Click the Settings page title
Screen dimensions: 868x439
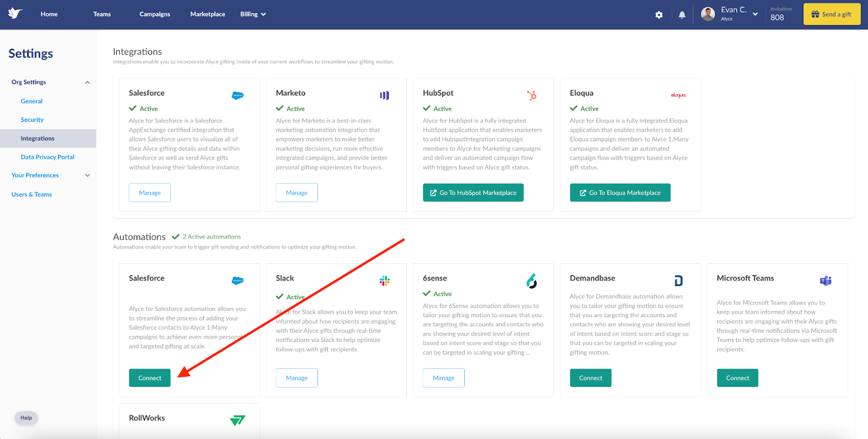(x=31, y=54)
